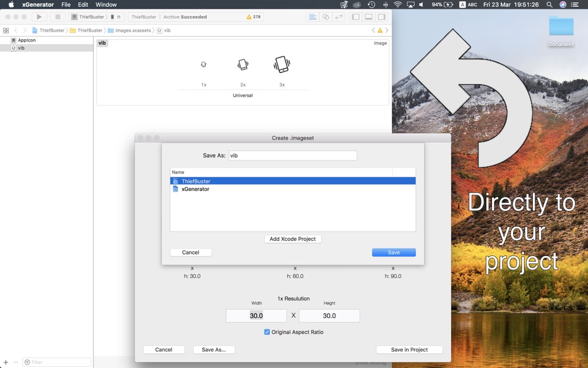The height and width of the screenshot is (368, 588).
Task: Open Images.xcassets in jump bar
Action: click(x=130, y=30)
